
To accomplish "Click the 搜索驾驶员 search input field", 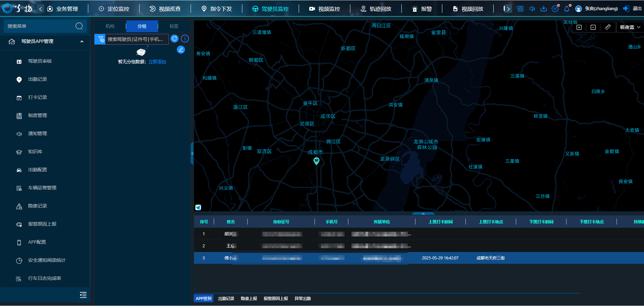I will tap(137, 39).
